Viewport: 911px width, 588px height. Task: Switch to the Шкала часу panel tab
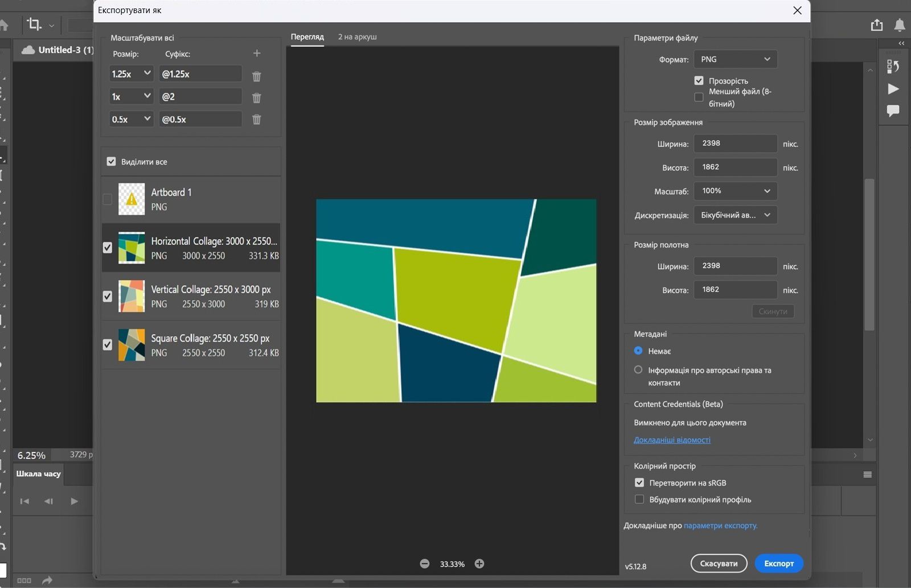click(x=38, y=474)
